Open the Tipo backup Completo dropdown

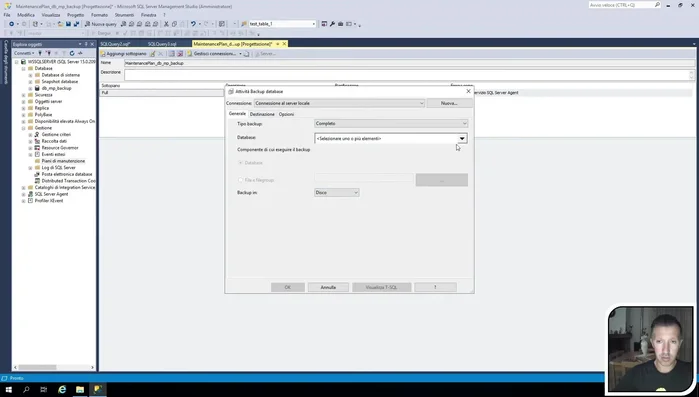coord(391,123)
